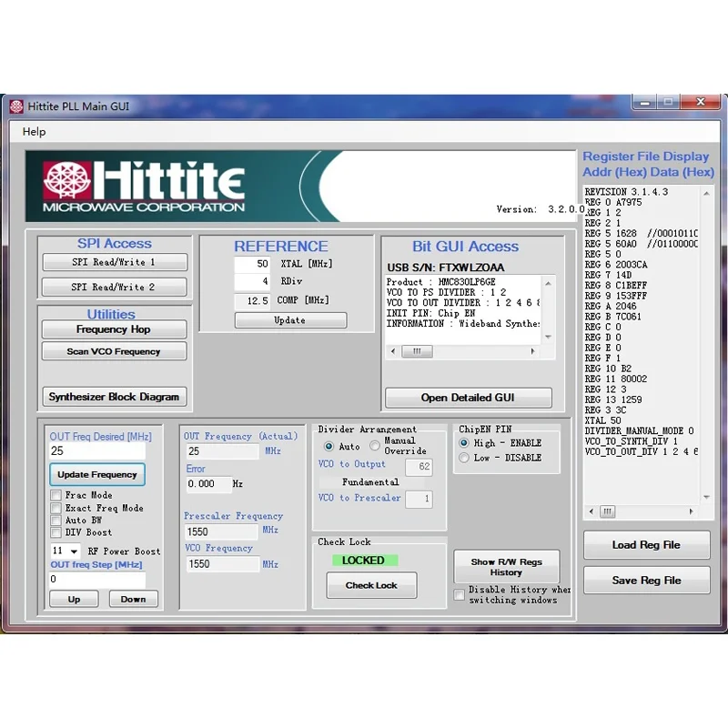Launch Scan VCO Frequency
Screen dimensions: 728x728
click(x=115, y=351)
